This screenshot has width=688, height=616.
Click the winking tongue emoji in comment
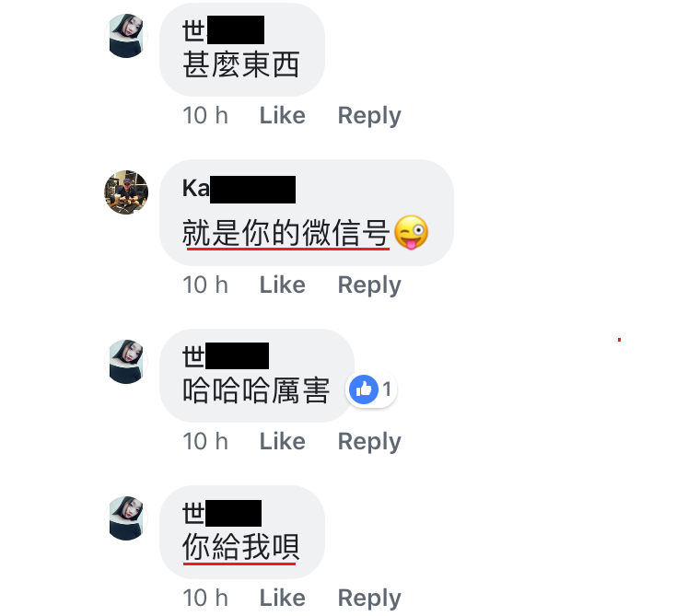click(411, 232)
